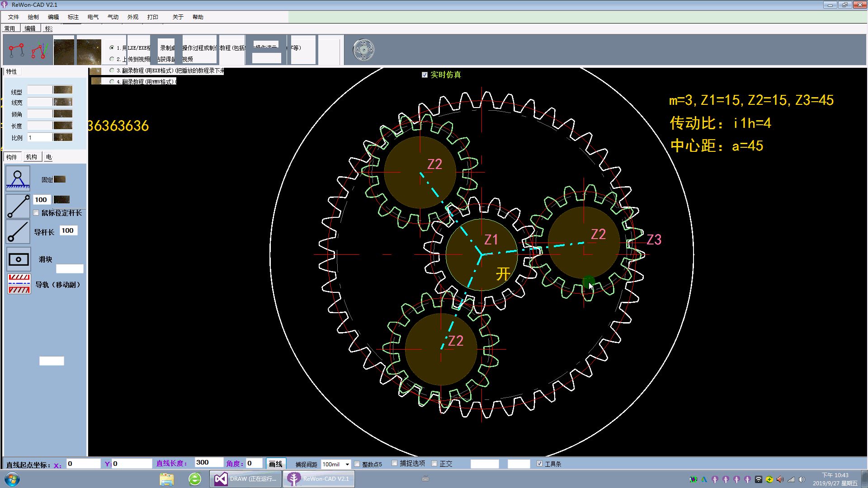Launch the green browser taskbar icon
Image resolution: width=868 pixels, height=488 pixels.
(195, 479)
